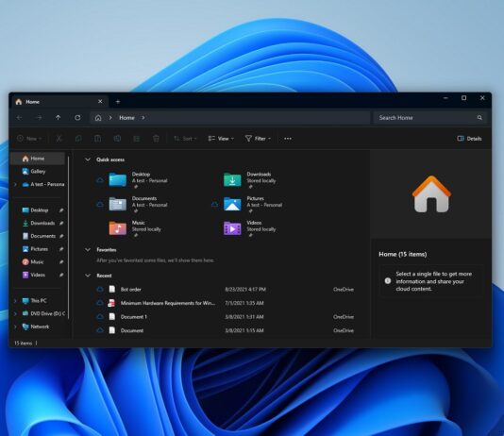Refresh the Home view
The image size is (504, 436).
(77, 118)
